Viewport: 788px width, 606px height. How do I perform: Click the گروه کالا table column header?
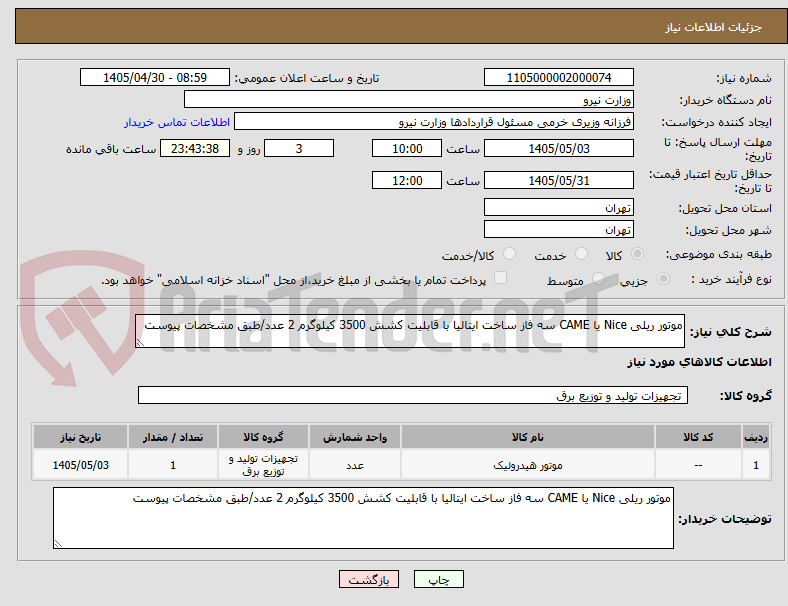coord(263,437)
